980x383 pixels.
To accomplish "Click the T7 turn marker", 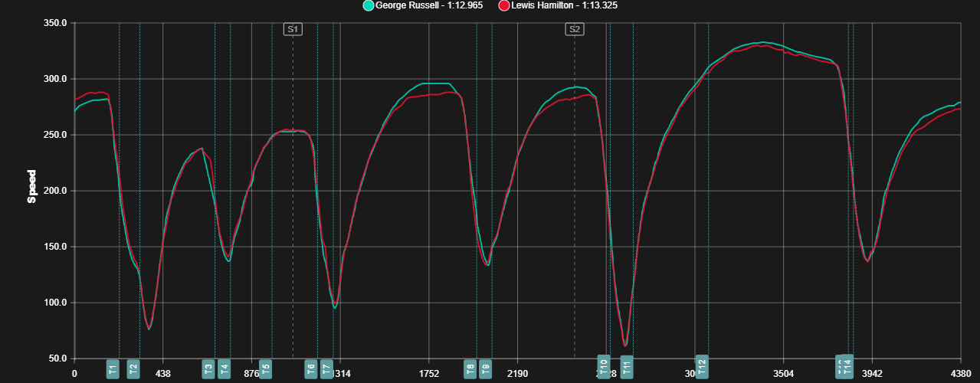I will click(327, 368).
